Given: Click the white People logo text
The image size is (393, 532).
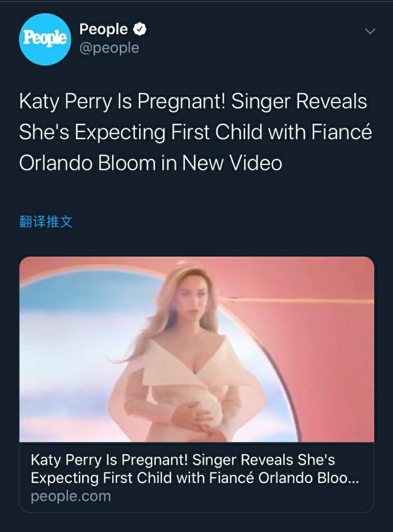Looking at the screenshot, I should (45, 38).
